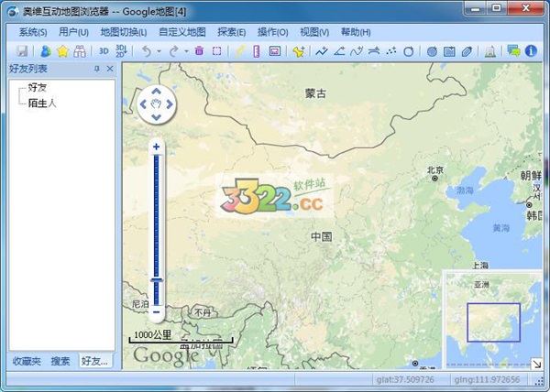
Task: Open the 视图(V) menu
Action: (314, 32)
